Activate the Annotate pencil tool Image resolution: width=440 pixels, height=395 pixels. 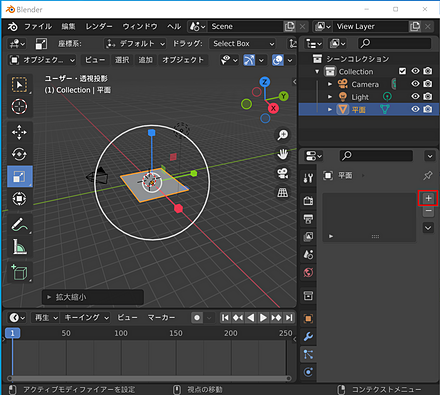pyautogui.click(x=20, y=224)
